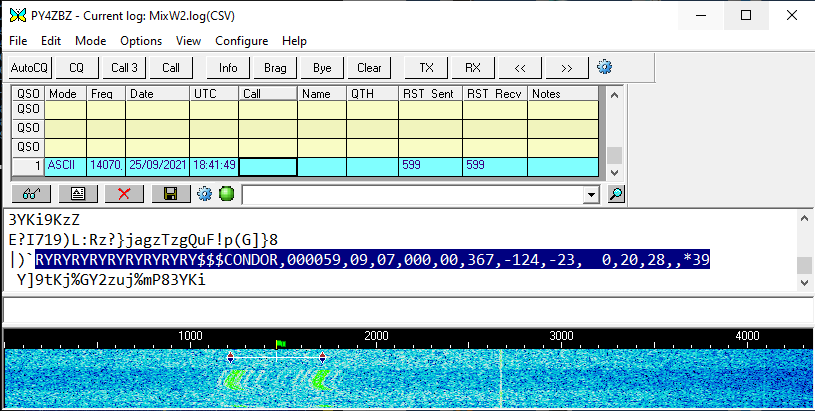
Task: Switch to transmit with the TX button
Action: tap(426, 68)
